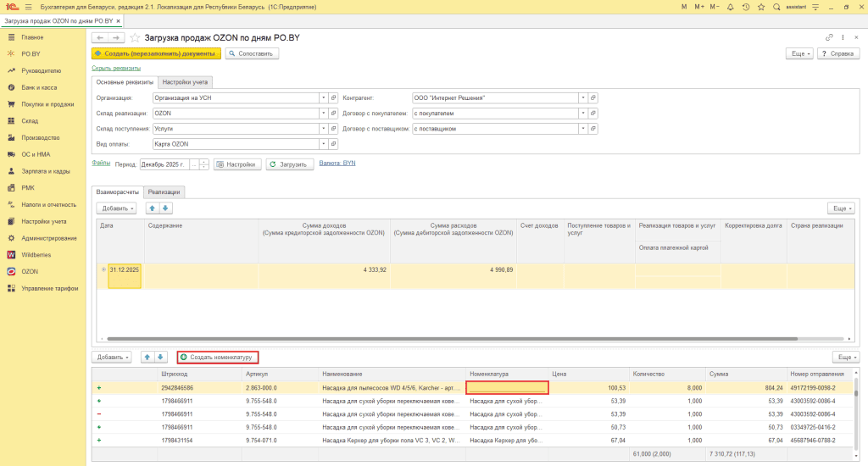The height and width of the screenshot is (466, 868).
Task: Switch to Настройки учета tab
Action: point(185,82)
